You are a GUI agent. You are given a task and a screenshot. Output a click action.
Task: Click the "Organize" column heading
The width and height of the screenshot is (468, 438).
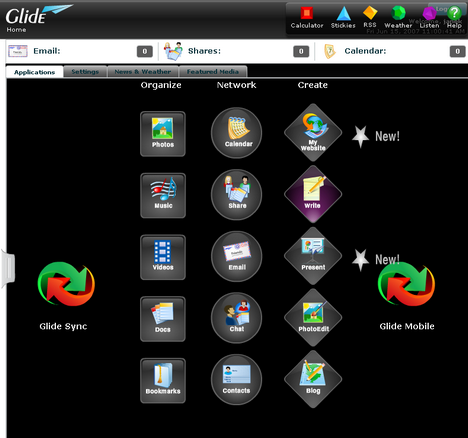[161, 85]
